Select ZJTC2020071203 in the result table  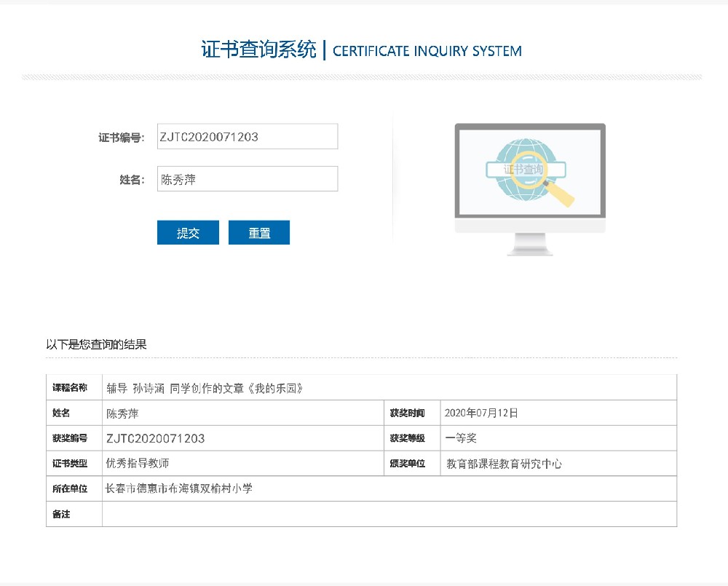pos(156,438)
